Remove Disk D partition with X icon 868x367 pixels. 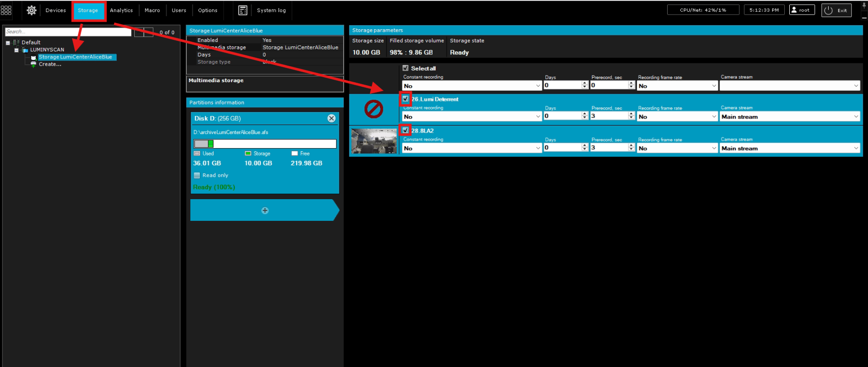pyautogui.click(x=331, y=118)
